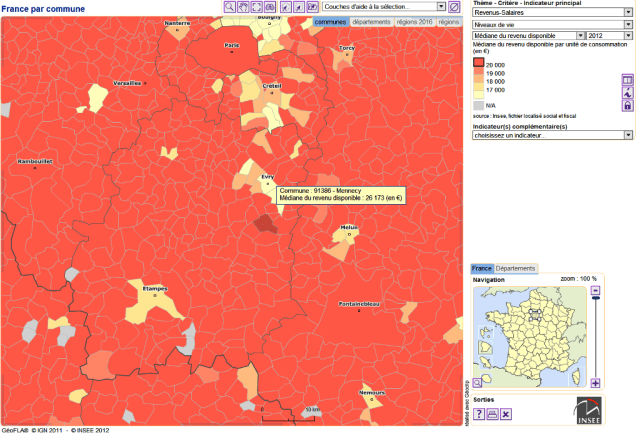
Task: Switch to the départements map tab
Action: point(371,22)
